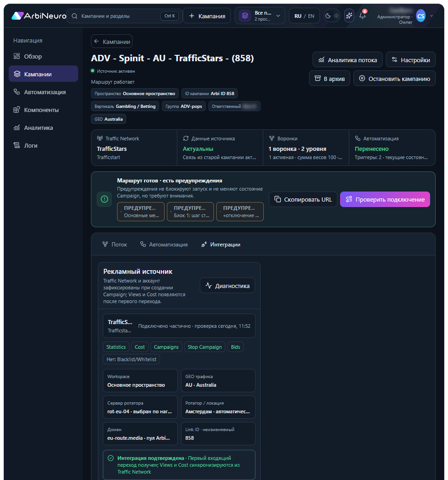Expand the warning chip 'Блок 1: шаг ст...'
This screenshot has width=448, height=480.
[x=191, y=212]
